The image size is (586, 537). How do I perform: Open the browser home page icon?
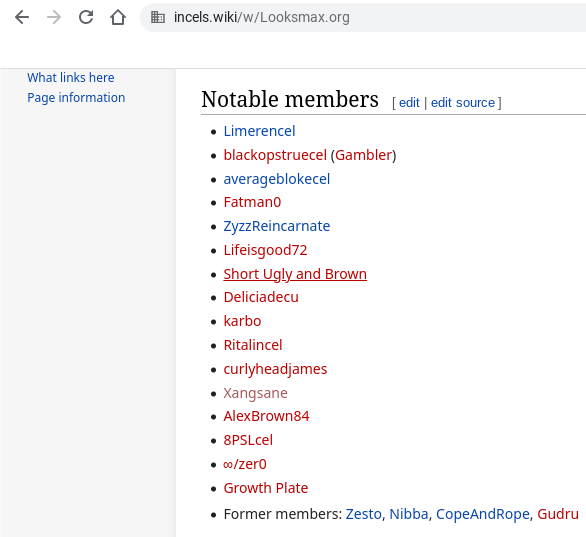[118, 17]
